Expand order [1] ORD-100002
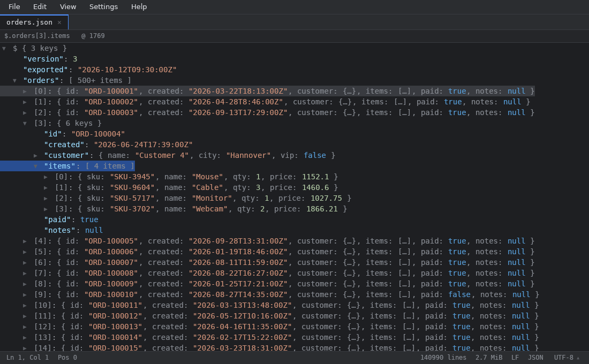The height and width of the screenshot is (364, 589). tap(25, 102)
